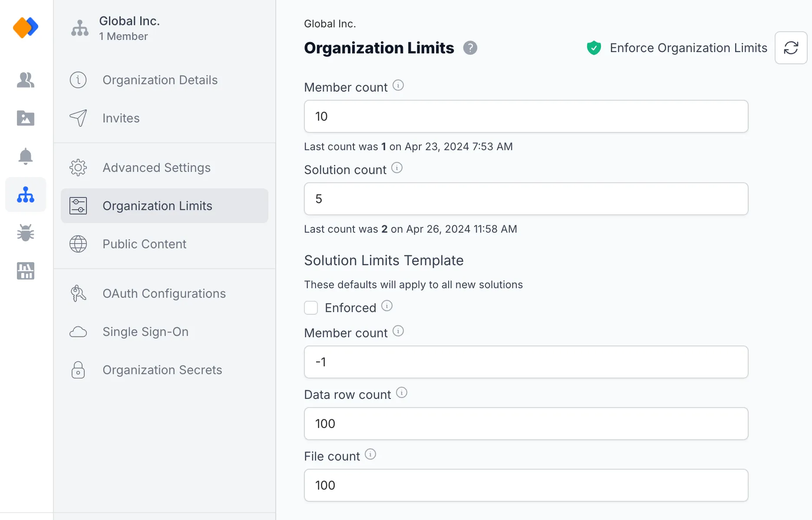812x520 pixels.
Task: Toggle the Enforced checkbox
Action: [x=311, y=308]
